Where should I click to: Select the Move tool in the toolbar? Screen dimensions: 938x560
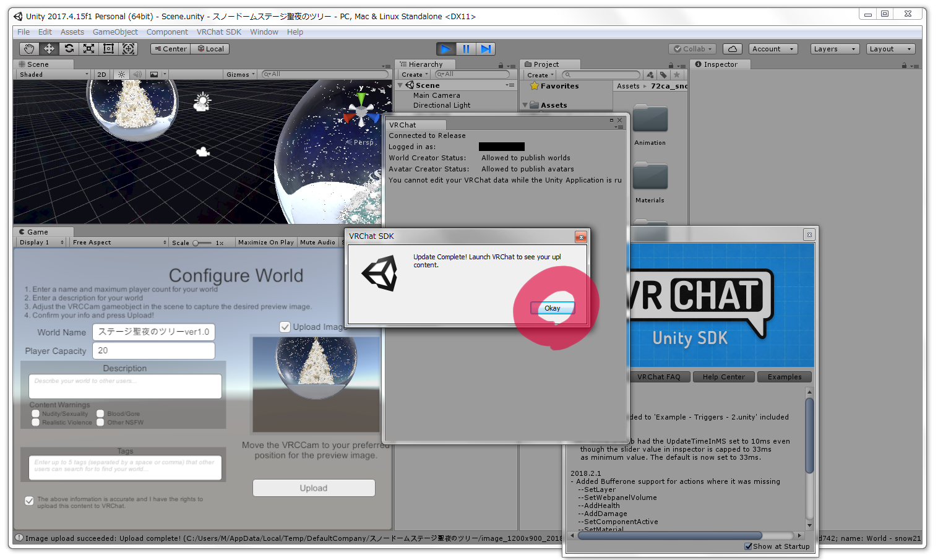click(49, 48)
